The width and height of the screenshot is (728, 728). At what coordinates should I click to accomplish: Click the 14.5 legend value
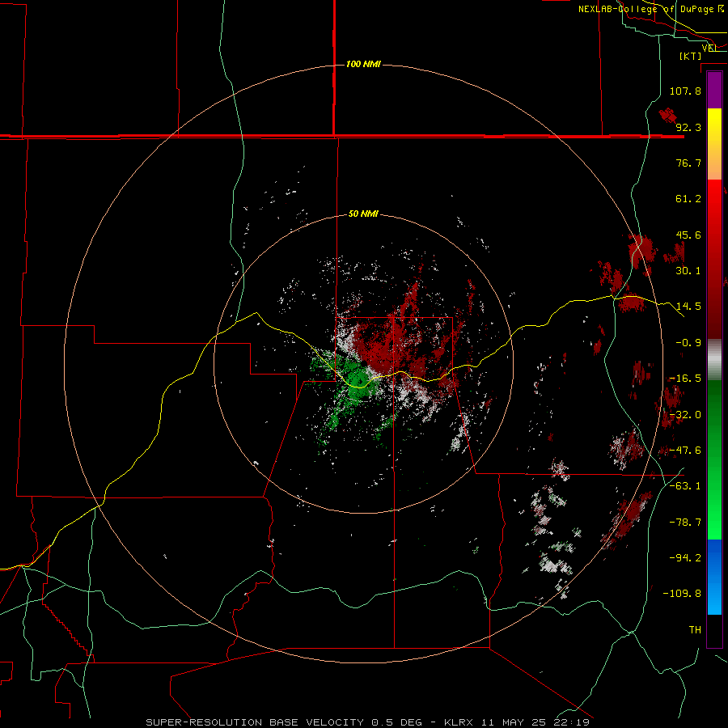coord(688,307)
